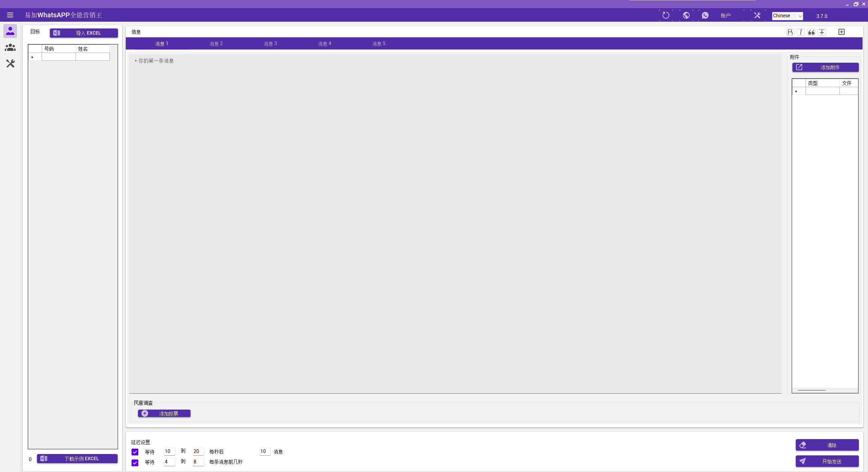Click the globe icon in top bar
This screenshot has width=868, height=472.
686,15
